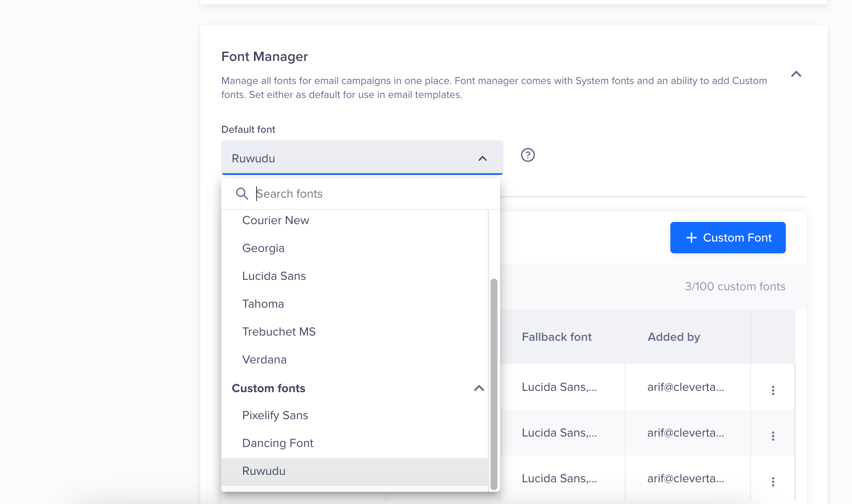Click Lucida Sans fallback in second row
The image size is (852, 504).
pyautogui.click(x=559, y=433)
